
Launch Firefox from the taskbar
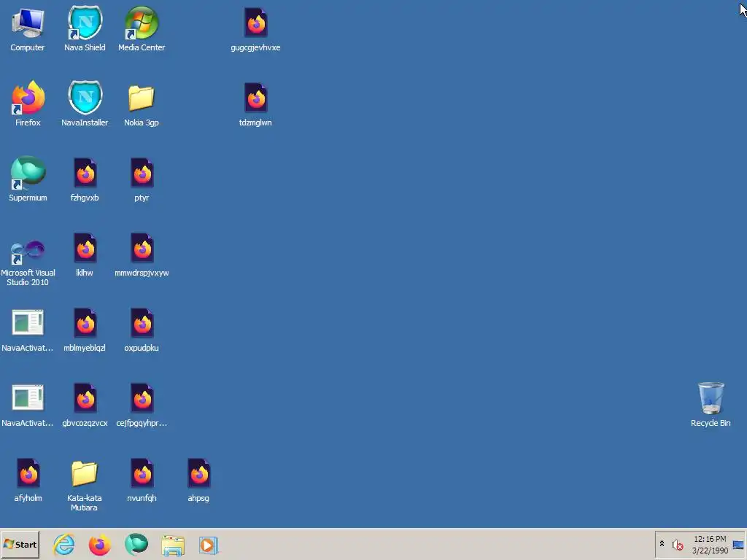point(99,545)
